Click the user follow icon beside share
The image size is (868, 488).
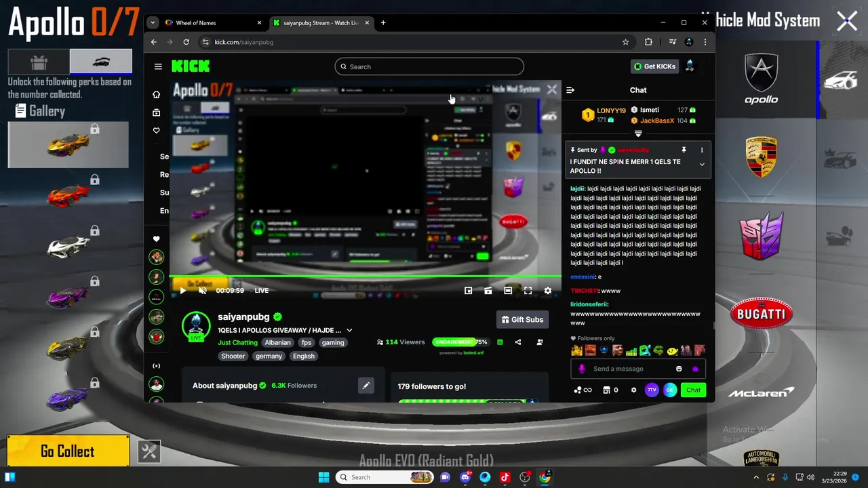point(540,342)
